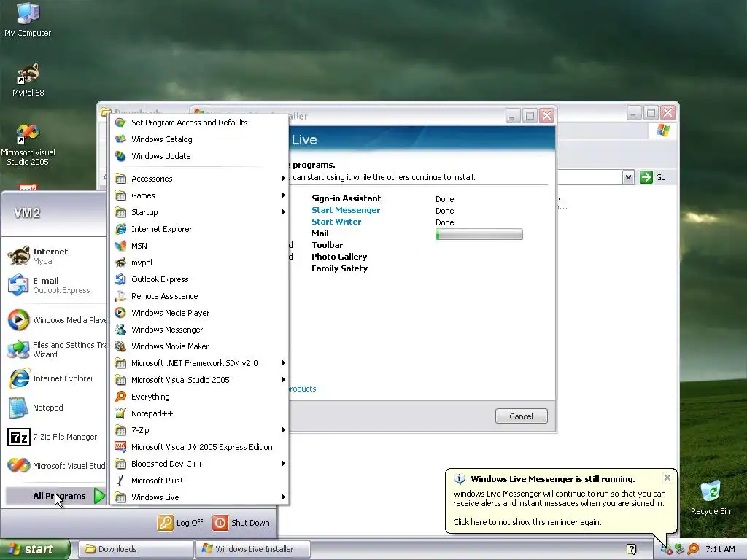Open the Recycle Bin icon
747x560 pixels.
(x=711, y=497)
